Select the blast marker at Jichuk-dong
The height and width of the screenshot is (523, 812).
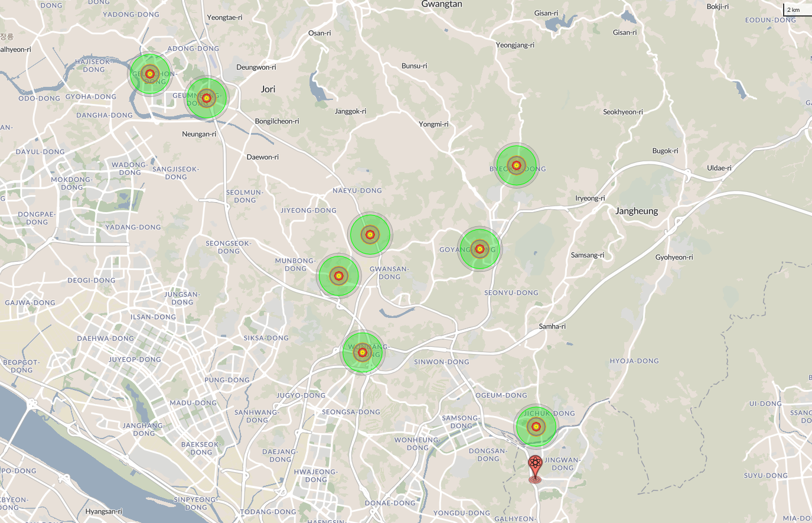[536, 426]
